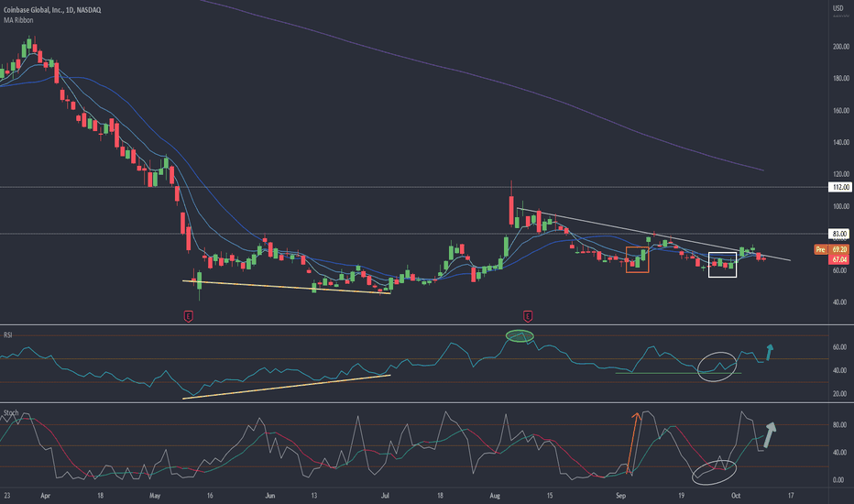The height and width of the screenshot is (504, 854).
Task: Click the May earnings E marker
Action: tap(188, 316)
